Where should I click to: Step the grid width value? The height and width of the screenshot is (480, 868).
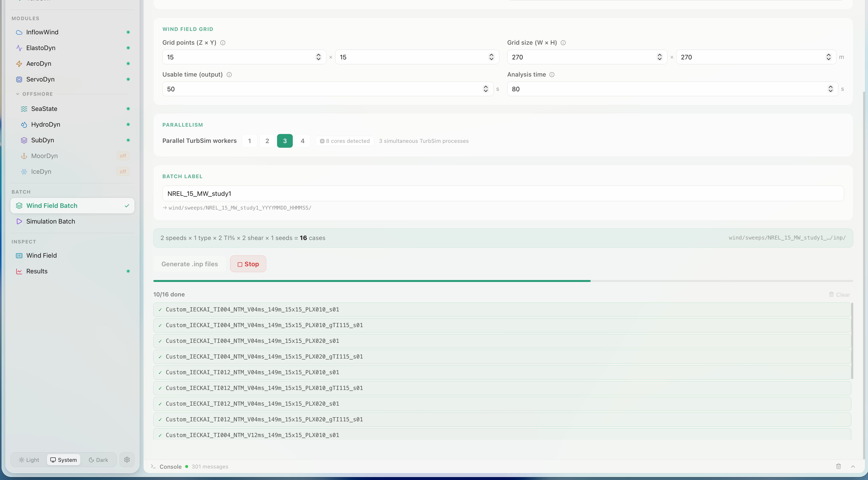tap(659, 57)
